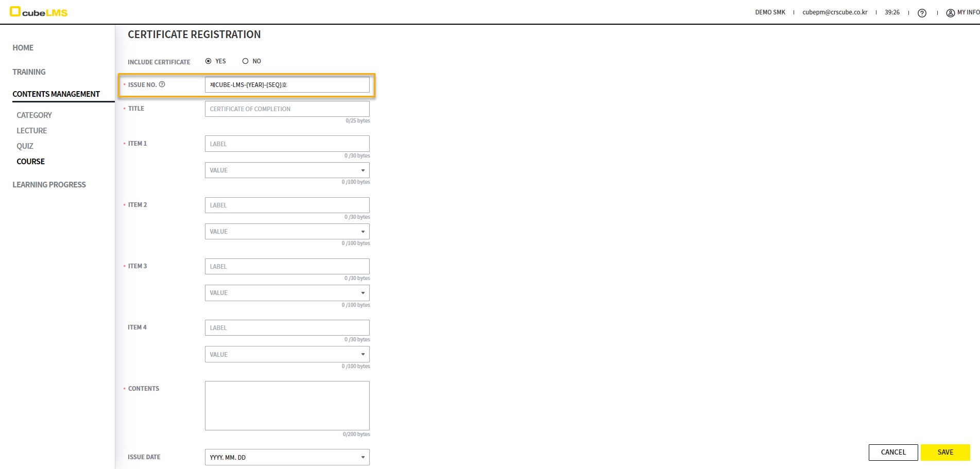Viewport: 980px width, 469px height.
Task: Click into the Contents text area
Action: coord(287,406)
